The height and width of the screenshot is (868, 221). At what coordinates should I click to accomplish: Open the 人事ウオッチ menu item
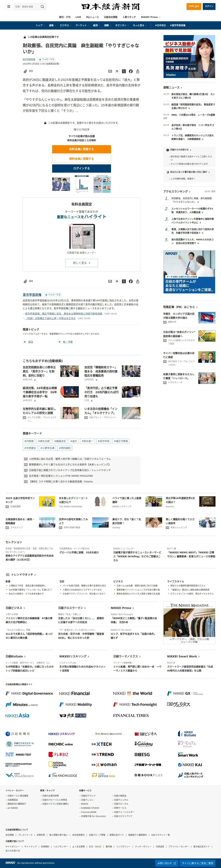[x=129, y=17]
